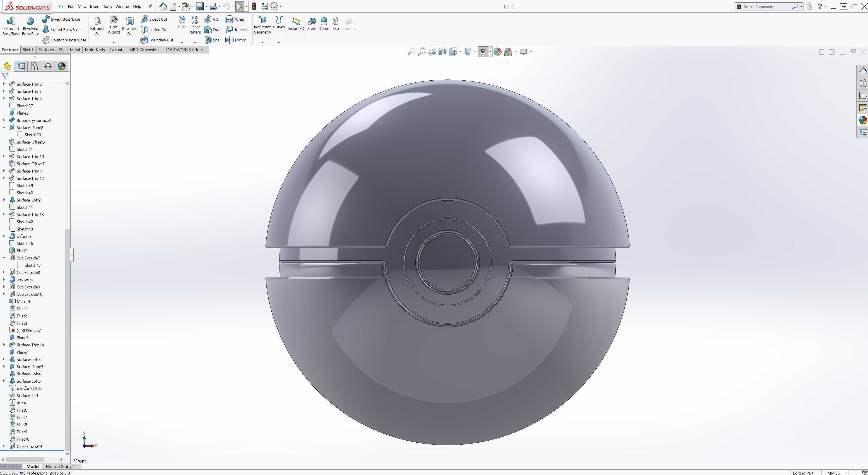Image resolution: width=868 pixels, height=475 pixels.
Task: Use the Intersect feature
Action: pyautogui.click(x=238, y=30)
